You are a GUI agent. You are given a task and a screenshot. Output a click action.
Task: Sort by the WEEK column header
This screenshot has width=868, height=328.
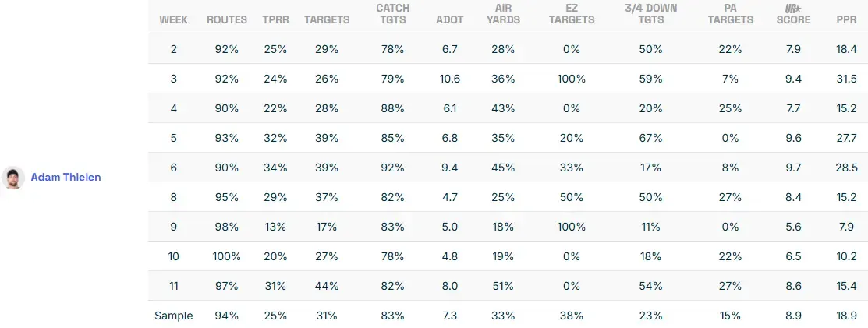click(x=173, y=19)
